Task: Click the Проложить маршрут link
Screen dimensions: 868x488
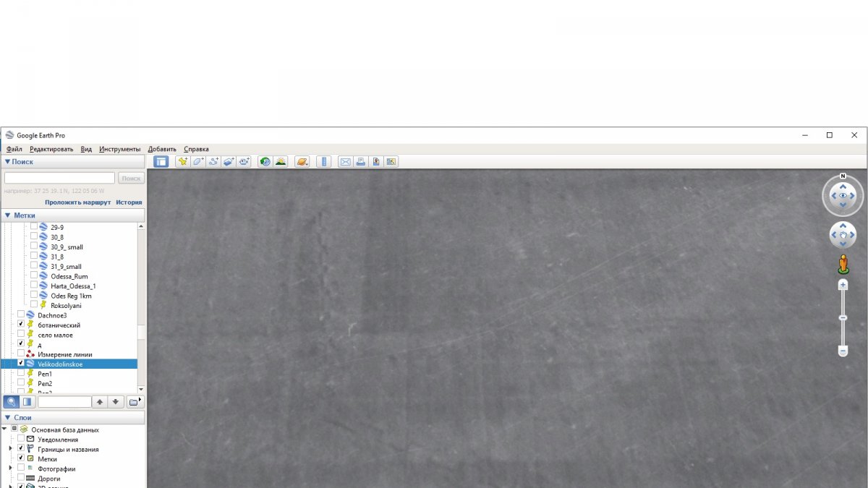Action: (77, 202)
